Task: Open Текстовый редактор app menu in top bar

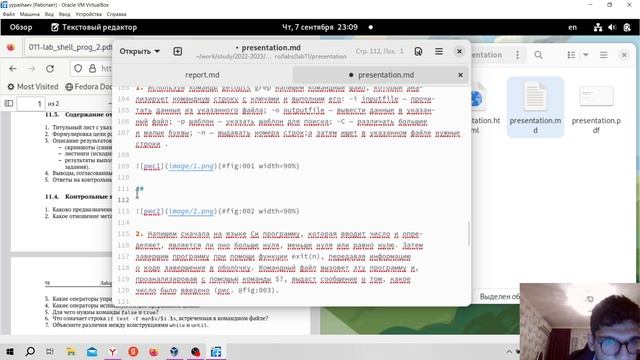Action: point(94,27)
